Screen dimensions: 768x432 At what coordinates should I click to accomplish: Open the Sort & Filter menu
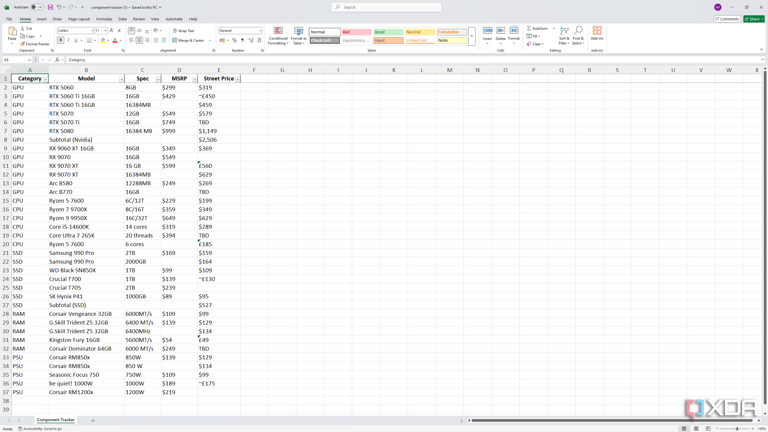[564, 35]
